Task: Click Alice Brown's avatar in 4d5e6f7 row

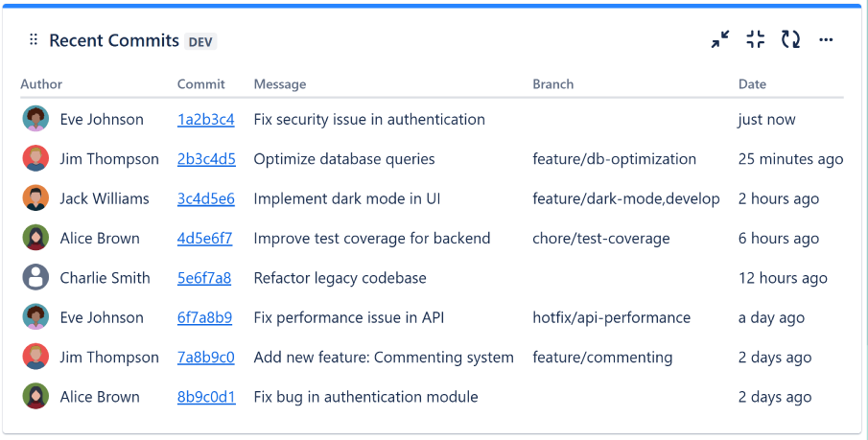Action: pos(36,238)
